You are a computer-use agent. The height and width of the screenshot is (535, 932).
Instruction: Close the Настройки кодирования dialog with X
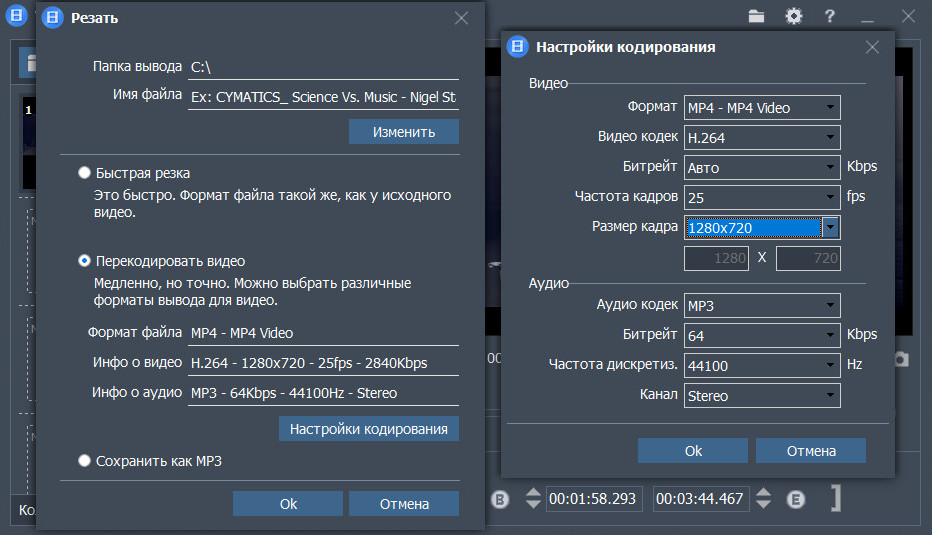tap(872, 47)
